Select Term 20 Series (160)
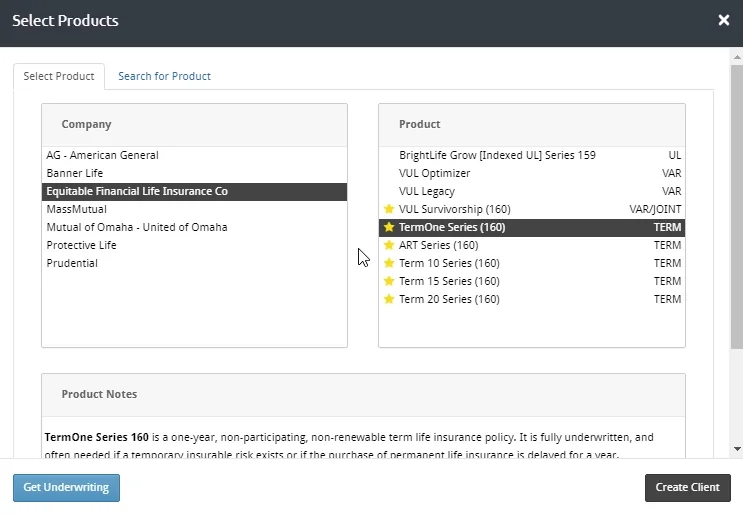The width and height of the screenshot is (743, 514). (532, 299)
